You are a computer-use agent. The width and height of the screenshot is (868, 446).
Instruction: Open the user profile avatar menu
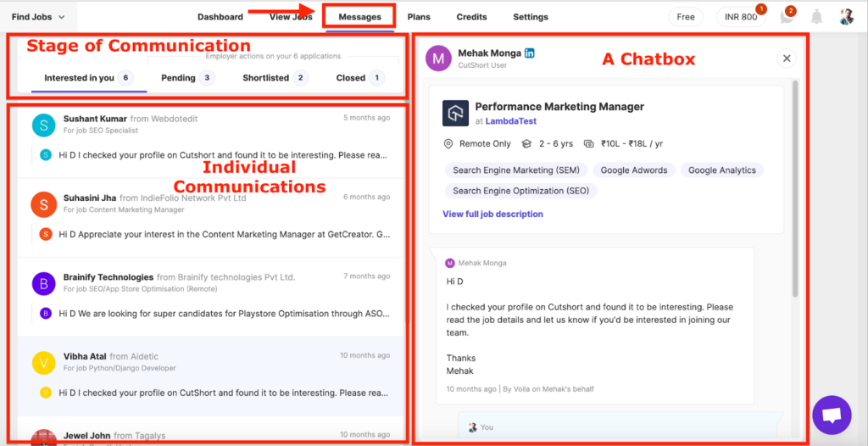tap(847, 17)
